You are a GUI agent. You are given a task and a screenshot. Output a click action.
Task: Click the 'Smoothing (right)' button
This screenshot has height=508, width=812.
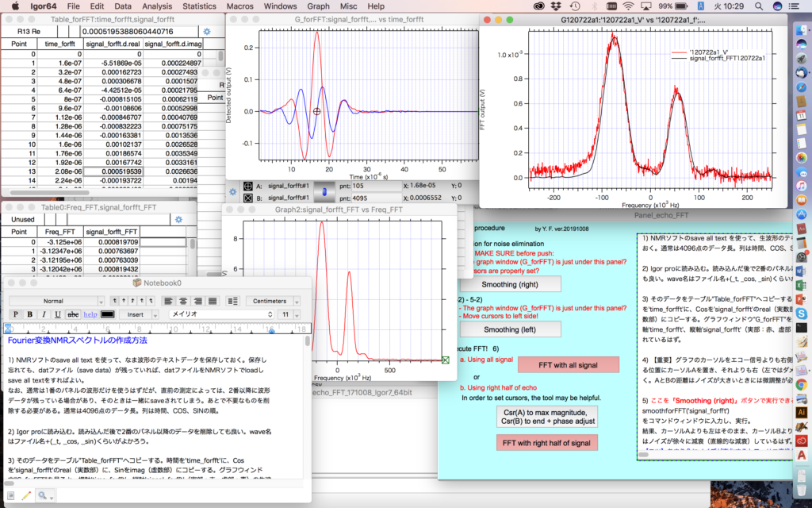511,283
